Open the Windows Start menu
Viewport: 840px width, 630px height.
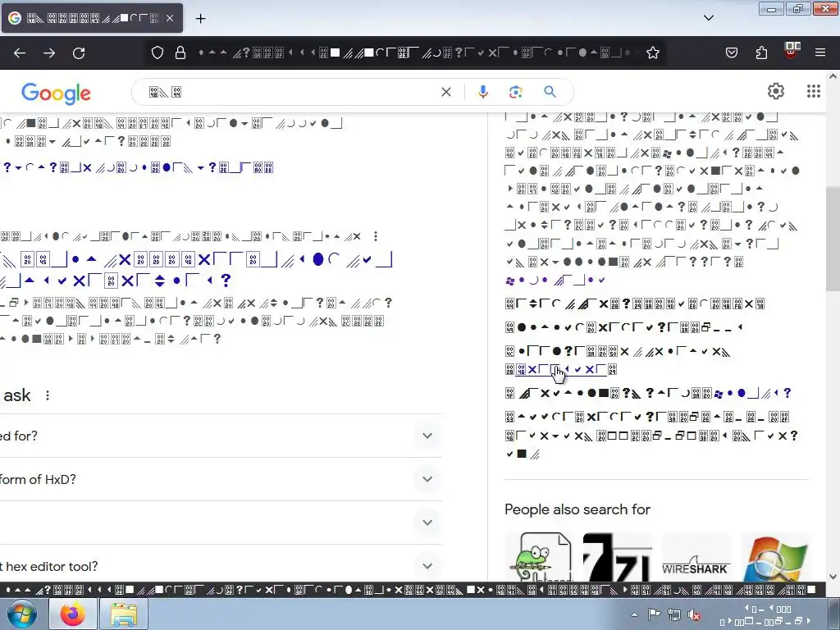coord(22,614)
